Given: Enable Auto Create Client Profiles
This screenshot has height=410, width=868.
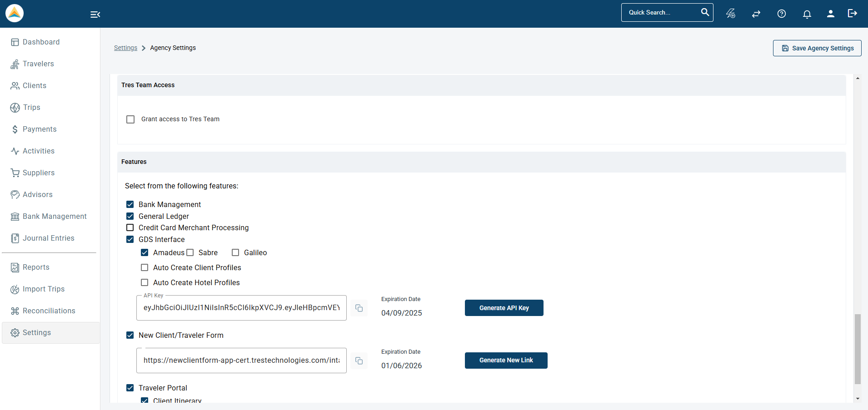Looking at the screenshot, I should (145, 267).
